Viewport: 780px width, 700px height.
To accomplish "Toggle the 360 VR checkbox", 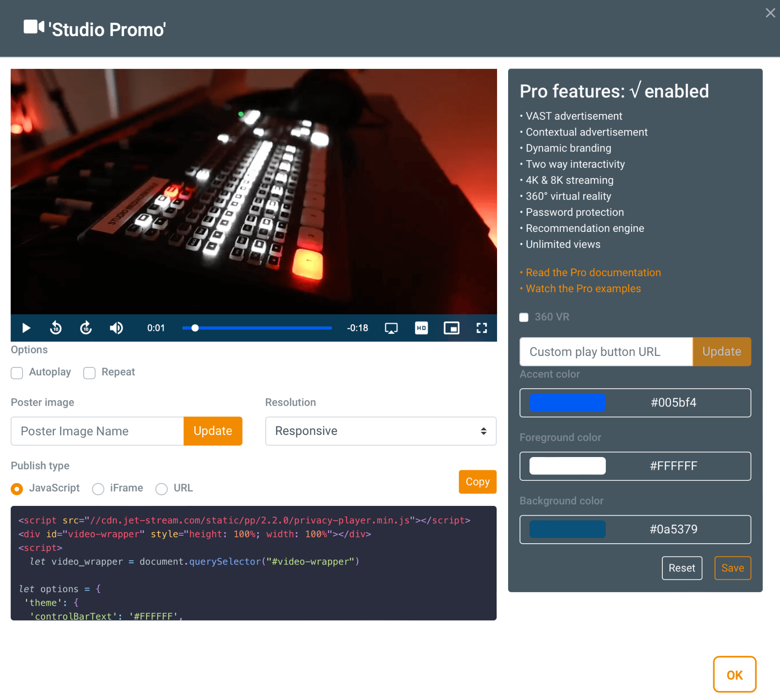I will click(524, 317).
